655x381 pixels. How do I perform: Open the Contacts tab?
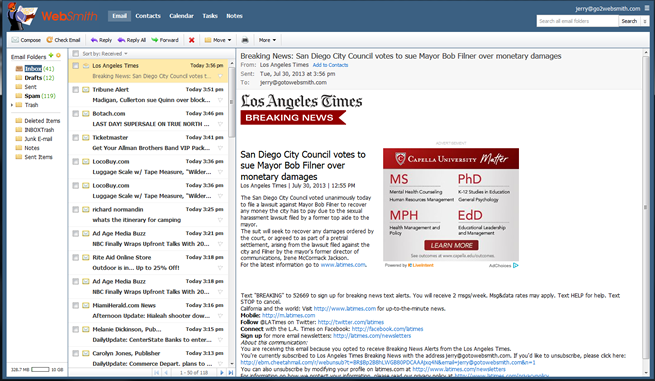pos(148,16)
